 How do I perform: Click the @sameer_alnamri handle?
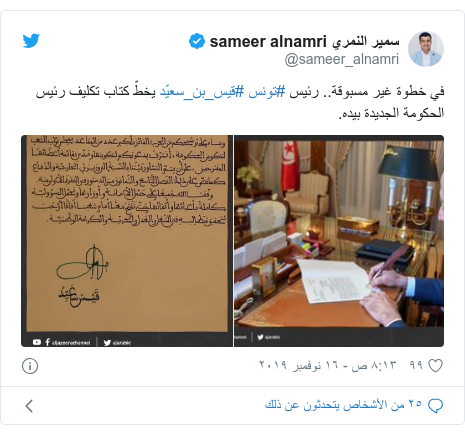pos(342,59)
